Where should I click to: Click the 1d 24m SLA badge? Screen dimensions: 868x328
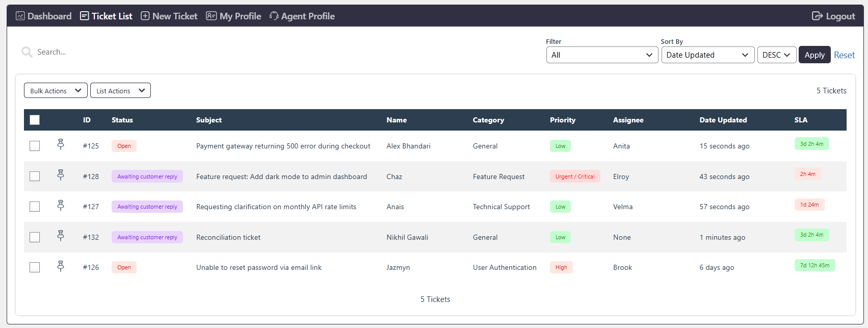(809, 205)
